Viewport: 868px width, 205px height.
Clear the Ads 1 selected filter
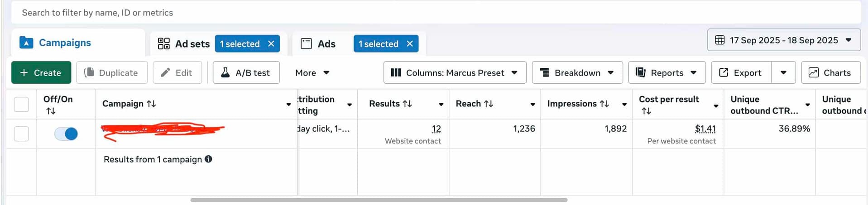point(410,44)
